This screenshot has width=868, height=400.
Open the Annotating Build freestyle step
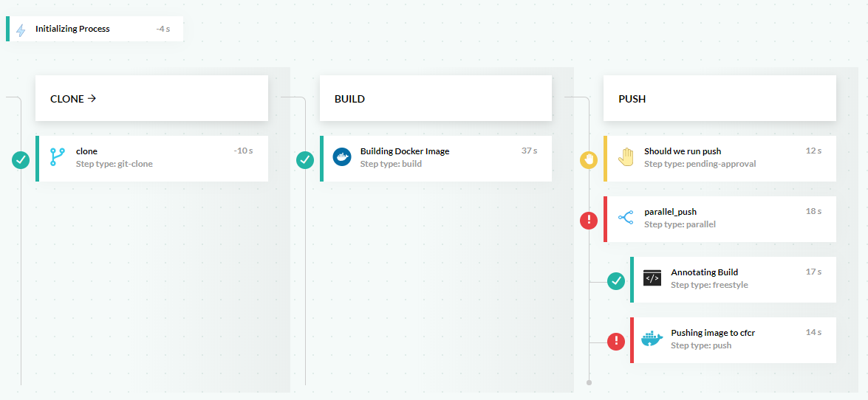click(x=704, y=272)
